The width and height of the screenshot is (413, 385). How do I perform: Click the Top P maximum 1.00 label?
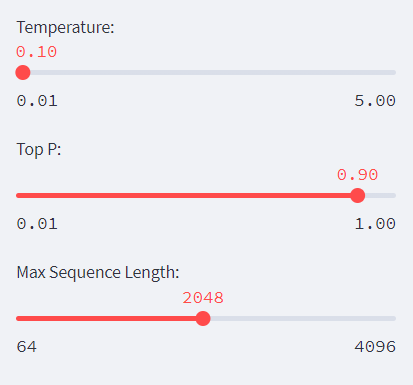pos(375,224)
